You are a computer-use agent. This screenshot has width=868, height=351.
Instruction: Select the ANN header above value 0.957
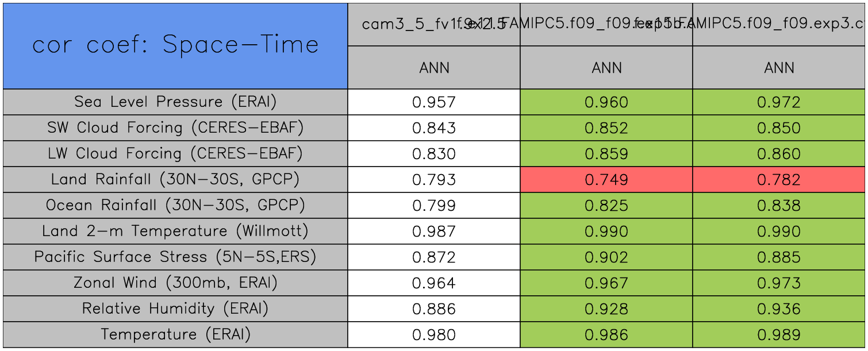coord(434,68)
